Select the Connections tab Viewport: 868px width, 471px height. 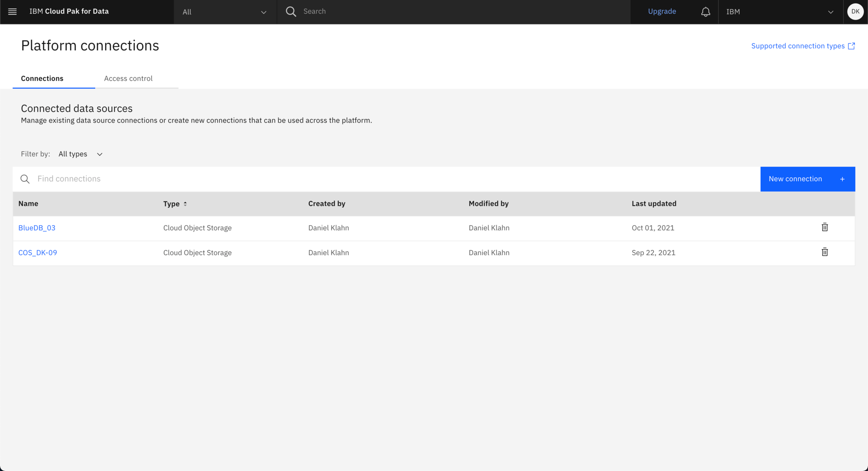point(42,78)
